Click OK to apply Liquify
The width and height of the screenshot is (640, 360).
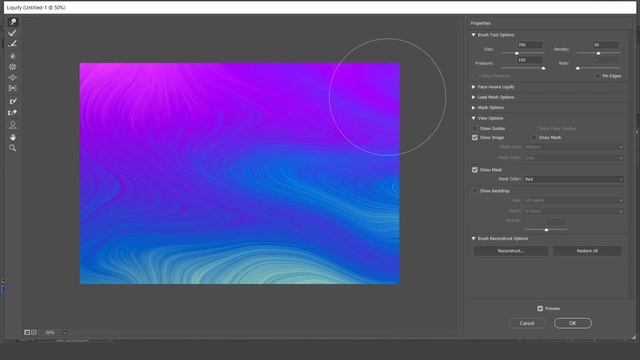pyautogui.click(x=573, y=323)
